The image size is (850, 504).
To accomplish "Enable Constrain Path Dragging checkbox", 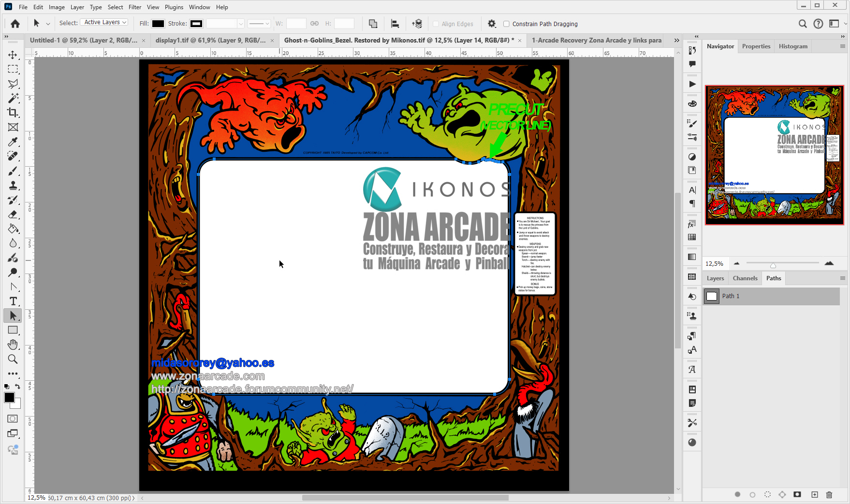I will click(x=506, y=24).
